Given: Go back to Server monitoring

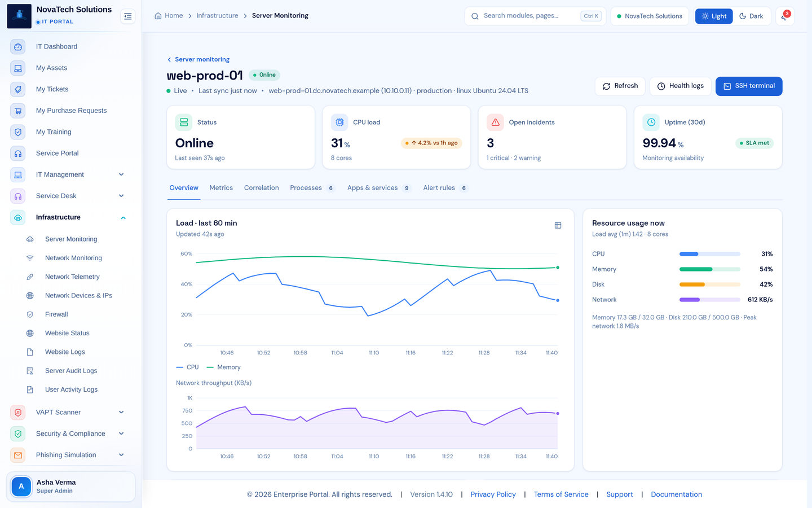Looking at the screenshot, I should point(198,59).
